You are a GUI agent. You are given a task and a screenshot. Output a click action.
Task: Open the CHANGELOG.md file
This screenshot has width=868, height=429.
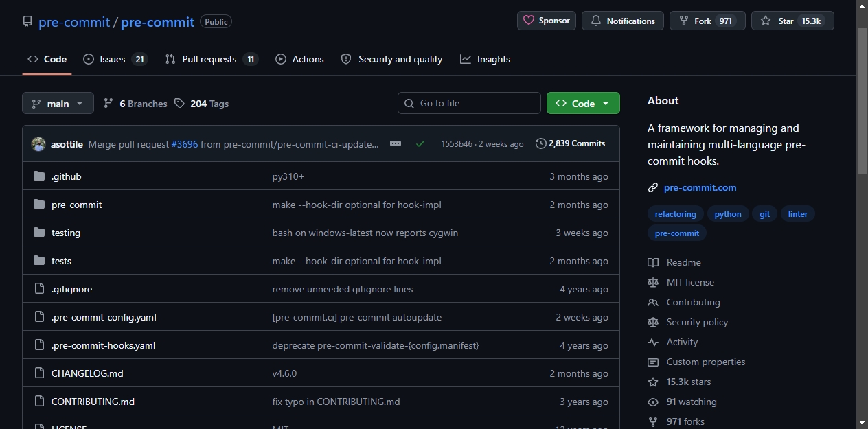click(87, 373)
